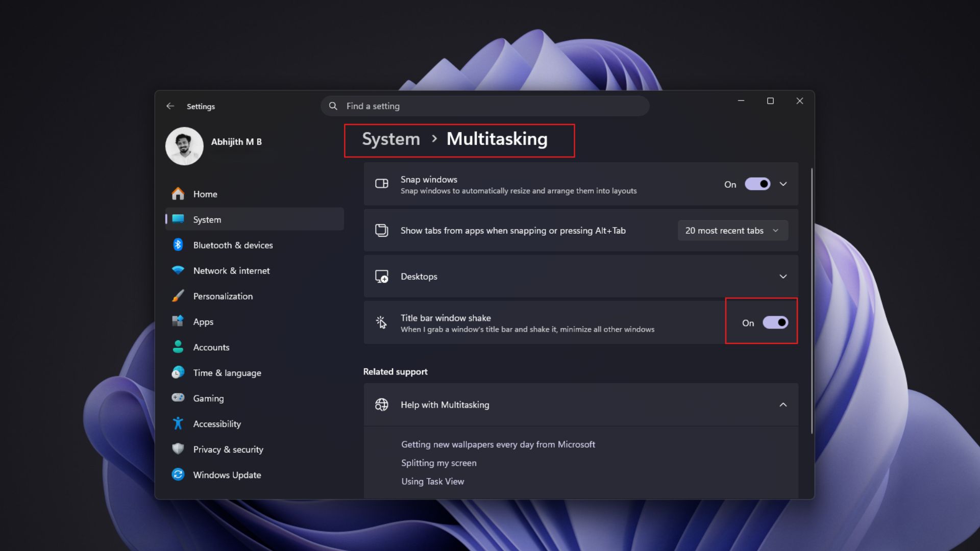Maximize the Settings window
This screenshot has width=980, height=551.
click(770, 101)
